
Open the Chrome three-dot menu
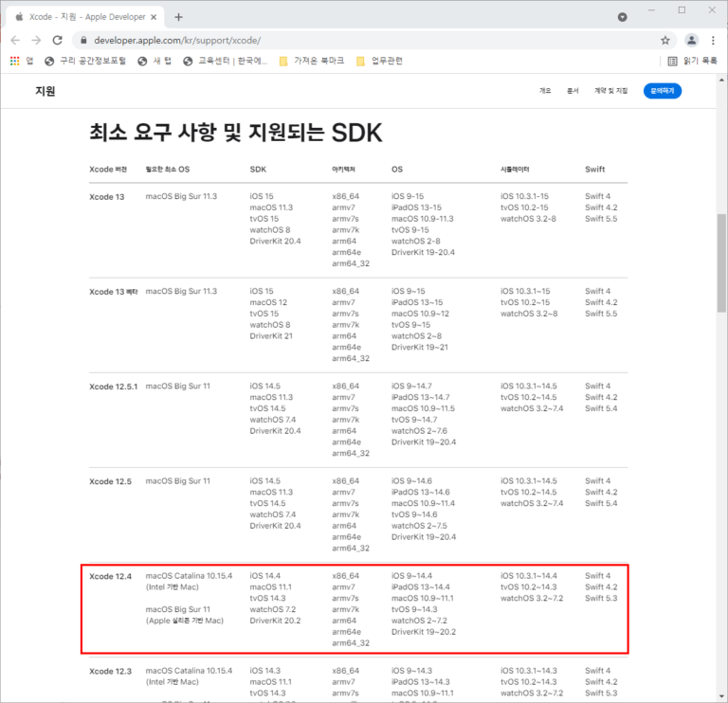713,41
